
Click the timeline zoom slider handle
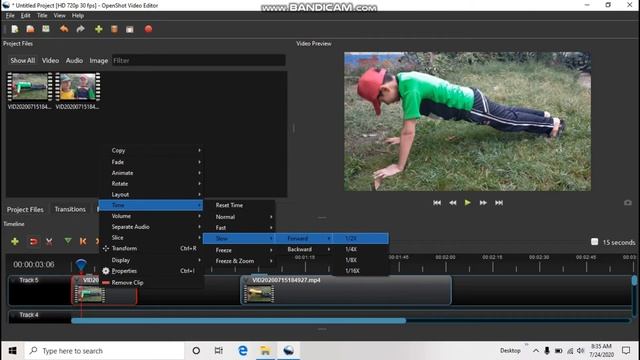pyautogui.click(x=595, y=242)
